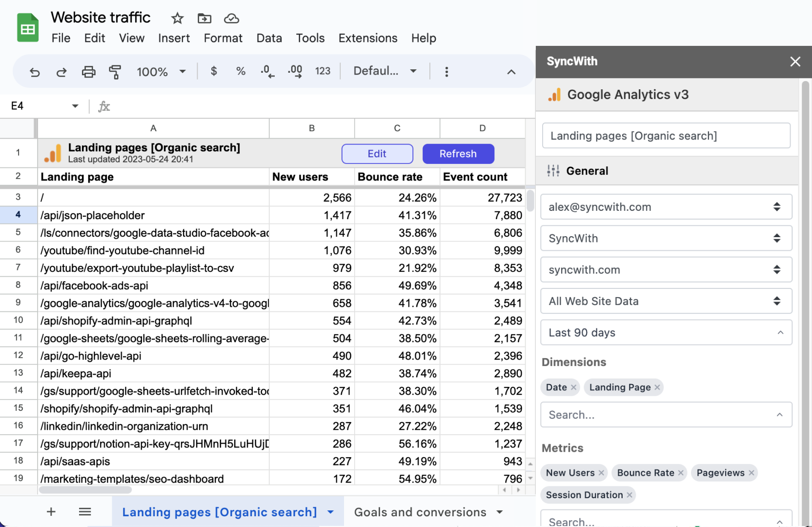
Task: Click the Percent format icon
Action: 241,71
